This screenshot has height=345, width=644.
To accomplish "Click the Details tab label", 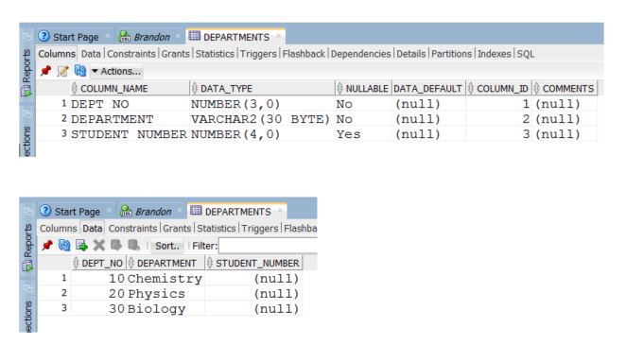I will pos(410,54).
